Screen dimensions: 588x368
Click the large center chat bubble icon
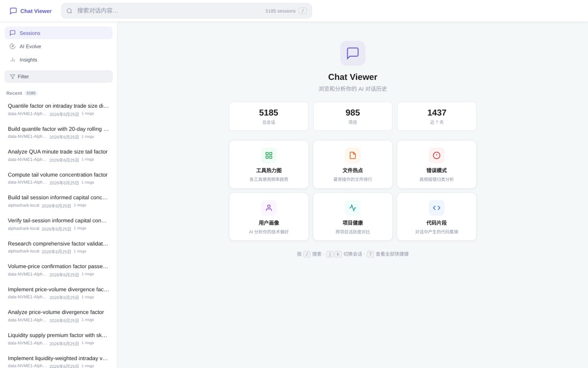353,53
